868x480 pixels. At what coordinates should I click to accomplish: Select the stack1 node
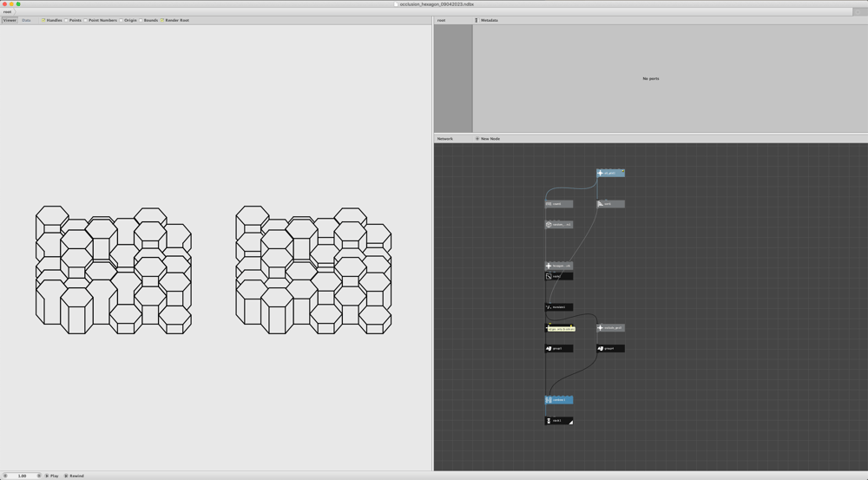pos(558,421)
